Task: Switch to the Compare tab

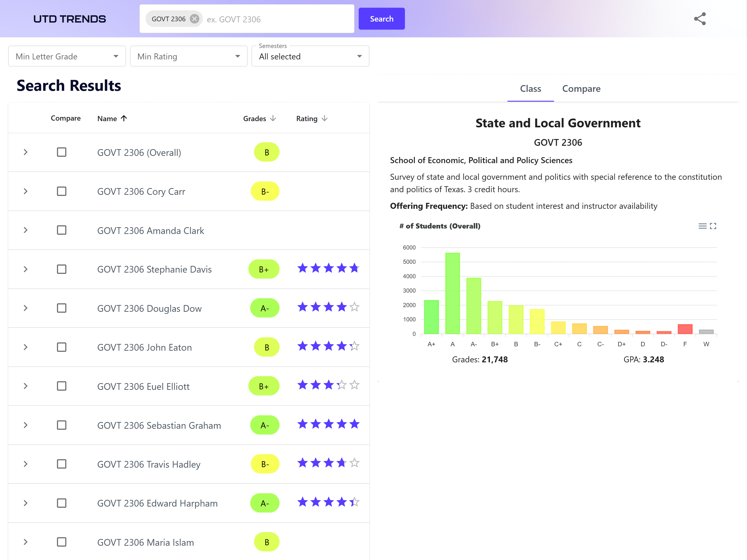Action: [x=581, y=89]
